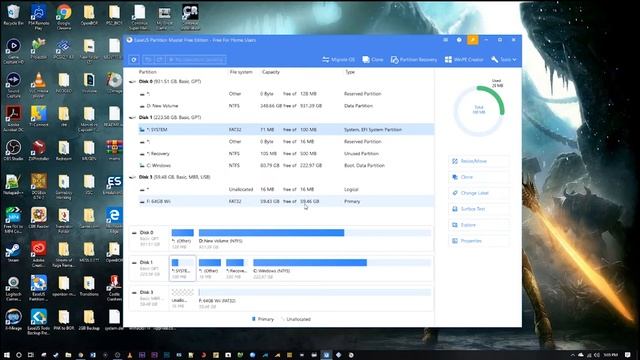Open the Migrate OS tool
Screen dimensions: 640x360
pyautogui.click(x=338, y=60)
